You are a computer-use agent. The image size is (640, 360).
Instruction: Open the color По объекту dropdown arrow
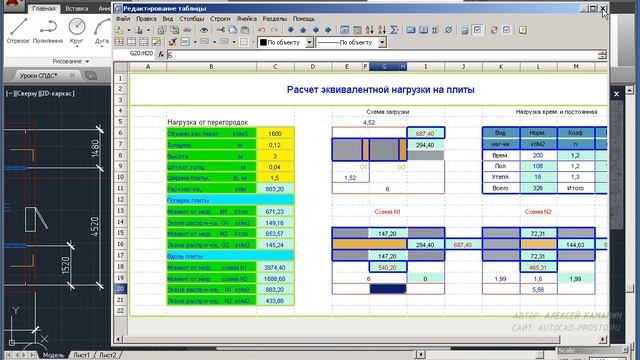pyautogui.click(x=309, y=42)
